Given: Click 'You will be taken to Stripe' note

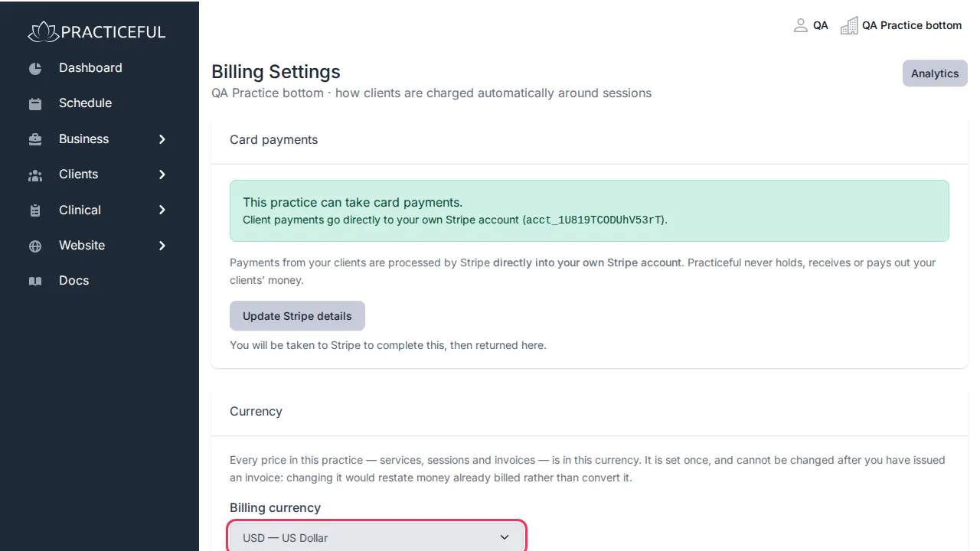Looking at the screenshot, I should pyautogui.click(x=388, y=345).
